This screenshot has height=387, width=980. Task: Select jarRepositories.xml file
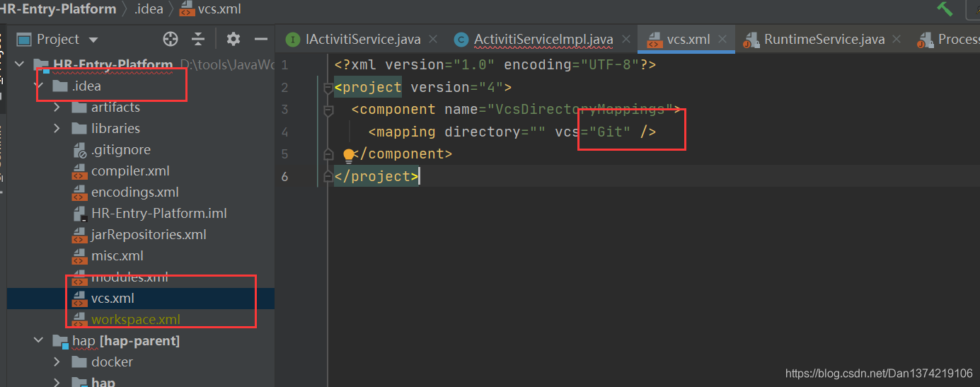pyautogui.click(x=149, y=235)
